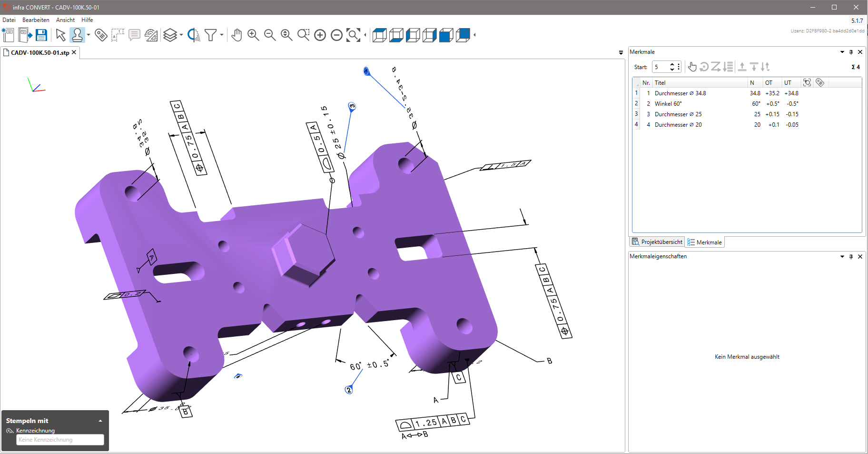
Task: Open the filter dropdown arrow
Action: [x=221, y=35]
